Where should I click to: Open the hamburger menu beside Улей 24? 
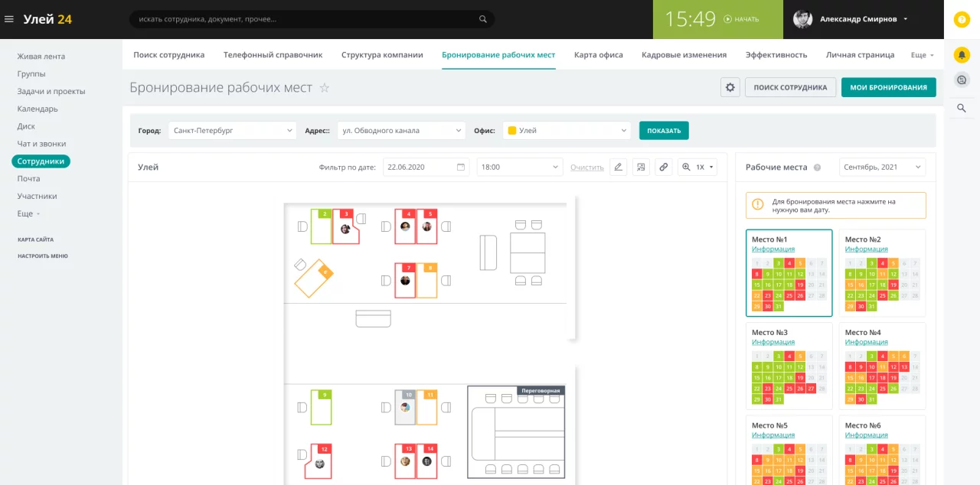tap(9, 19)
